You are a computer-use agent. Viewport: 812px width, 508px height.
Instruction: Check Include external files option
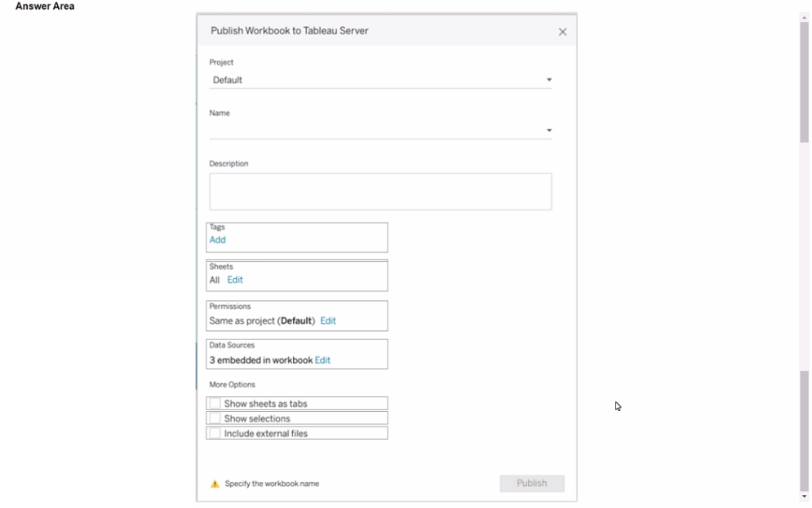(215, 434)
